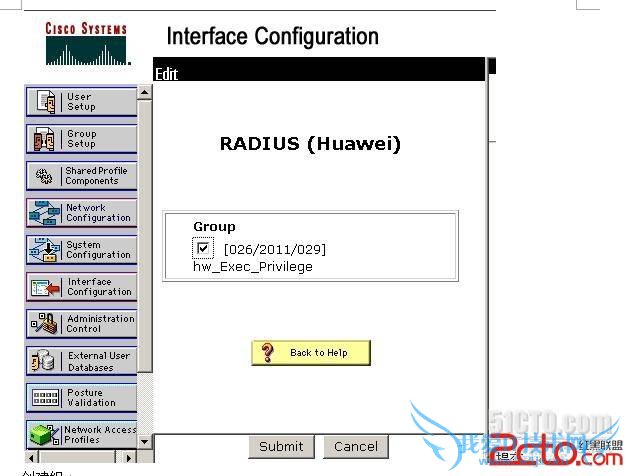Click the sidebar horizontal scroll right arrow
This screenshot has height=476, width=626.
click(129, 457)
